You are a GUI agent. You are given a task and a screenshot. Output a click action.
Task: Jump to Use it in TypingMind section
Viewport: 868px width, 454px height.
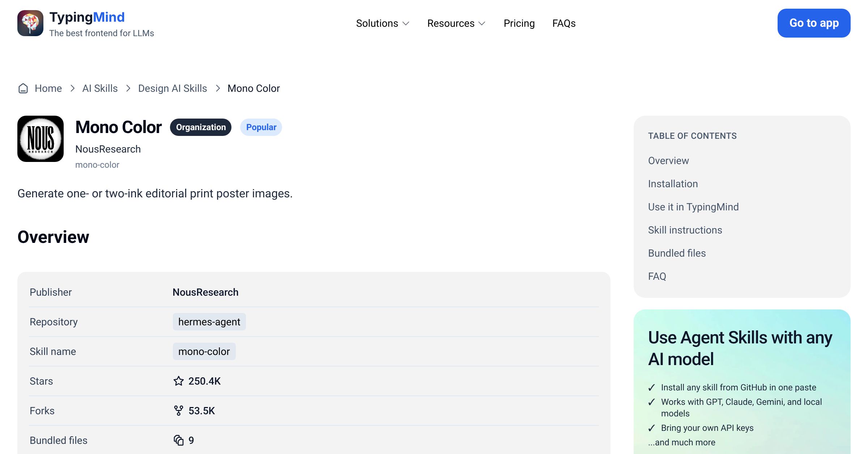point(693,207)
